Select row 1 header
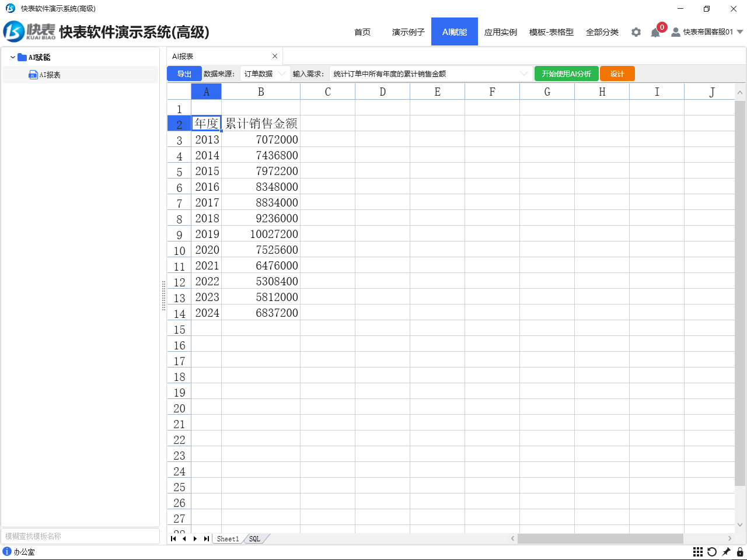The image size is (747, 560). coord(179,108)
